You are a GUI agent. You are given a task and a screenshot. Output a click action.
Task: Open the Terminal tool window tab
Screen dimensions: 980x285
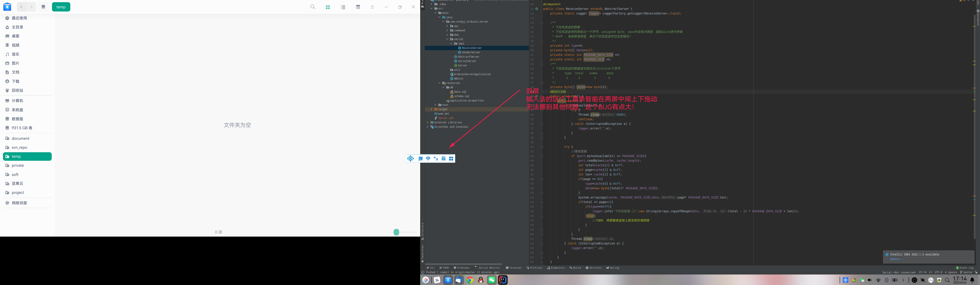[x=514, y=268]
